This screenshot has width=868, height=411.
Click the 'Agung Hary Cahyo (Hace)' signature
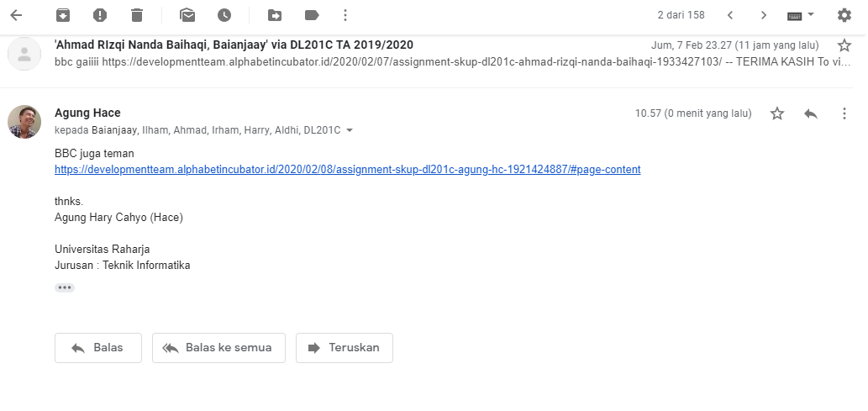click(118, 217)
